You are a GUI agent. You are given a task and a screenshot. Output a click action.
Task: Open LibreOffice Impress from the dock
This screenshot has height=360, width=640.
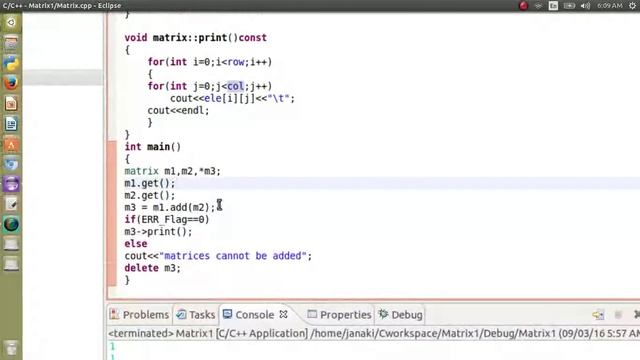coord(11,104)
